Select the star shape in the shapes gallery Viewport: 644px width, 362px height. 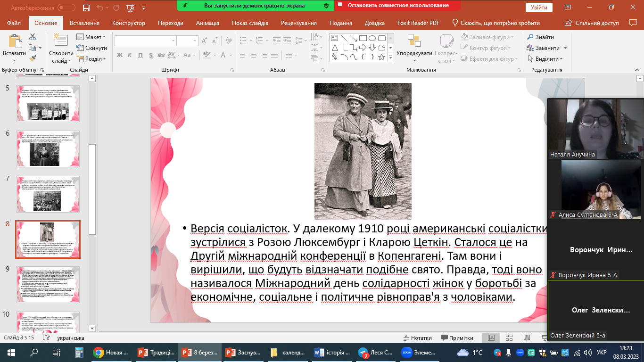[x=381, y=57]
